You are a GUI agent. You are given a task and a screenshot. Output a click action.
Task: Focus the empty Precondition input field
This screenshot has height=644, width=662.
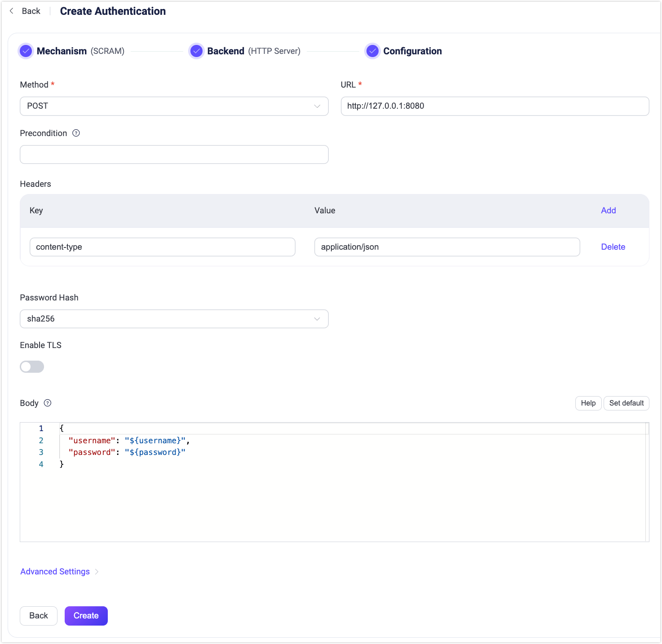pos(174,154)
